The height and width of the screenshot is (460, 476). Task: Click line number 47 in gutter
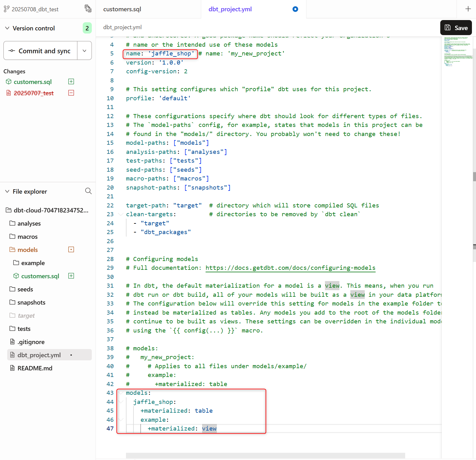click(x=110, y=428)
